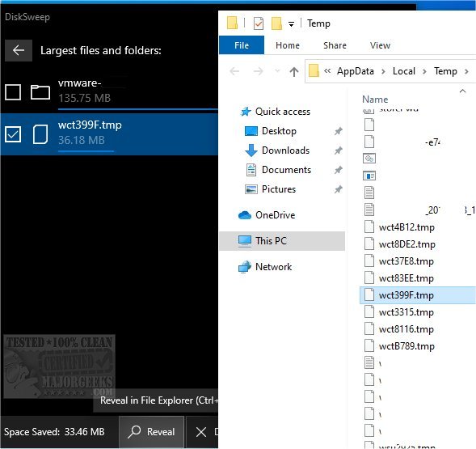Select the vmware- 135.75 MB entry

[x=109, y=91]
